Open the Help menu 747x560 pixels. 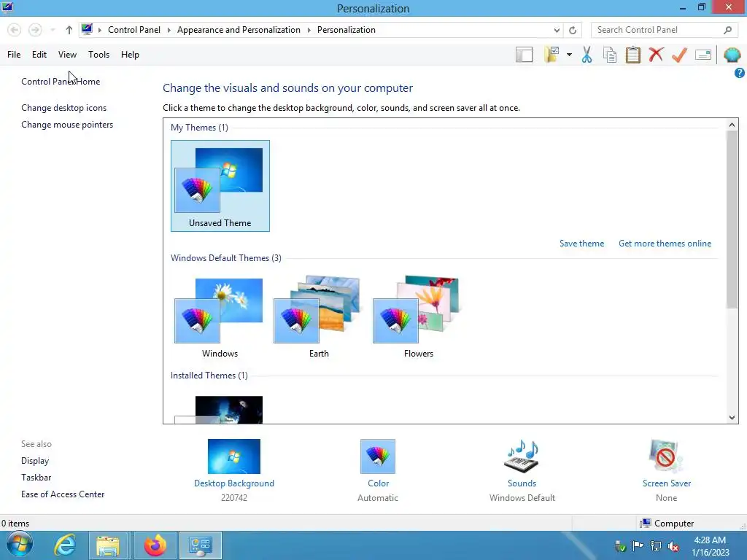click(130, 55)
